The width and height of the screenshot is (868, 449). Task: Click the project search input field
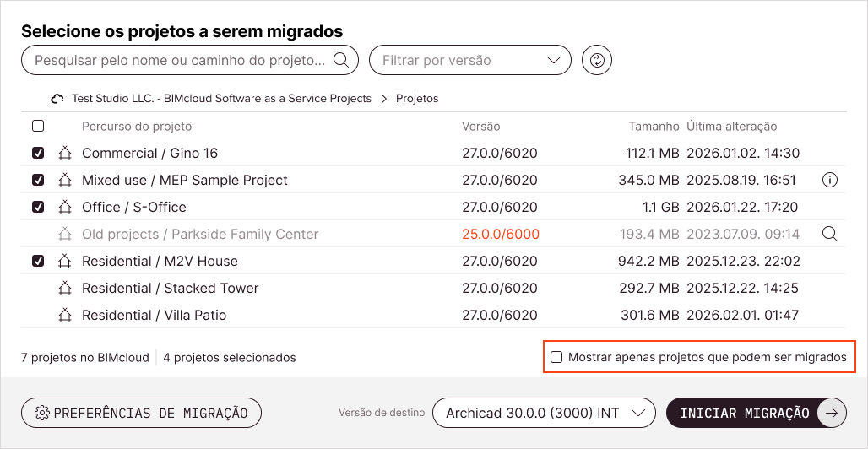coord(190,60)
